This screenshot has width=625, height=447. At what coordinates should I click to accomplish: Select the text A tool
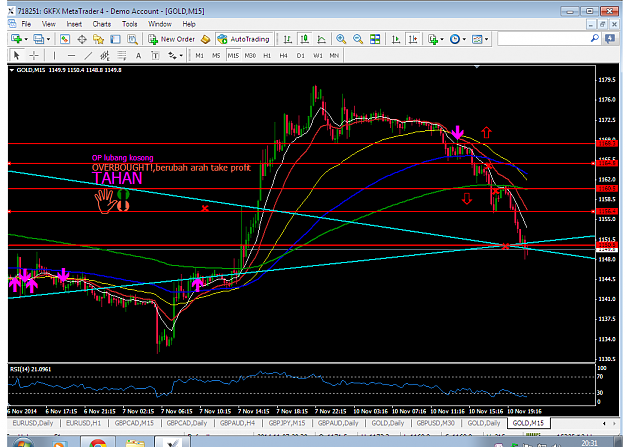(x=138, y=55)
